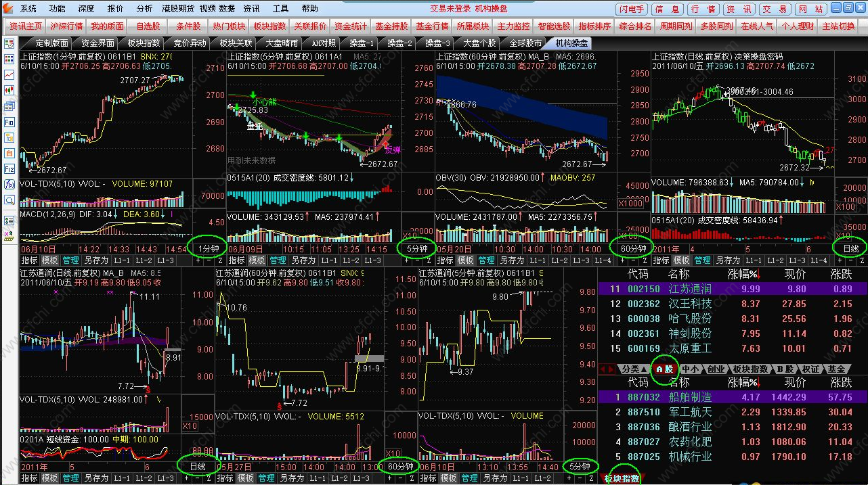Click the 网站 button at top right
Screen dimensions: 868x485
(x=810, y=9)
